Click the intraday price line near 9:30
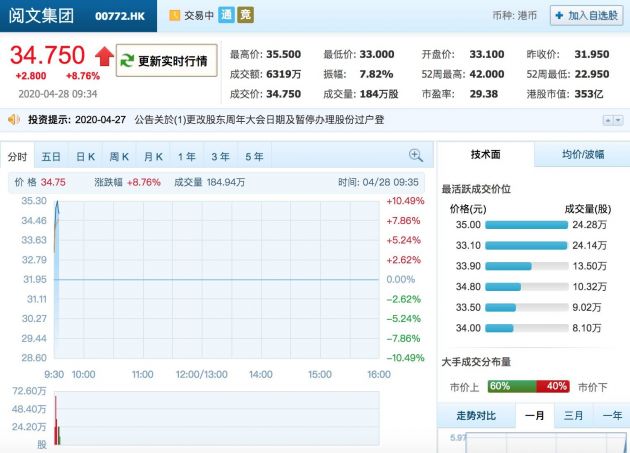The image size is (630, 453). [57, 225]
